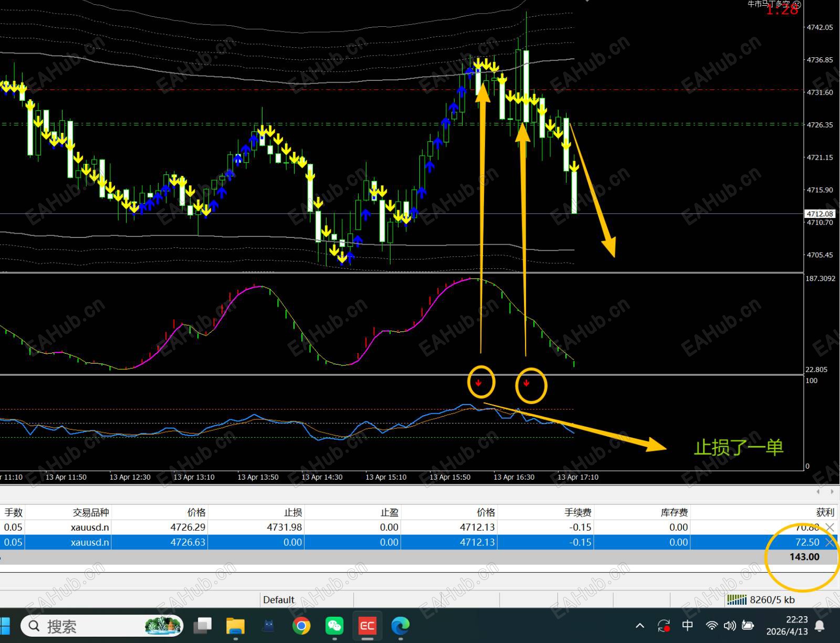Click the 13 Apr 13:50 time label

click(x=258, y=477)
